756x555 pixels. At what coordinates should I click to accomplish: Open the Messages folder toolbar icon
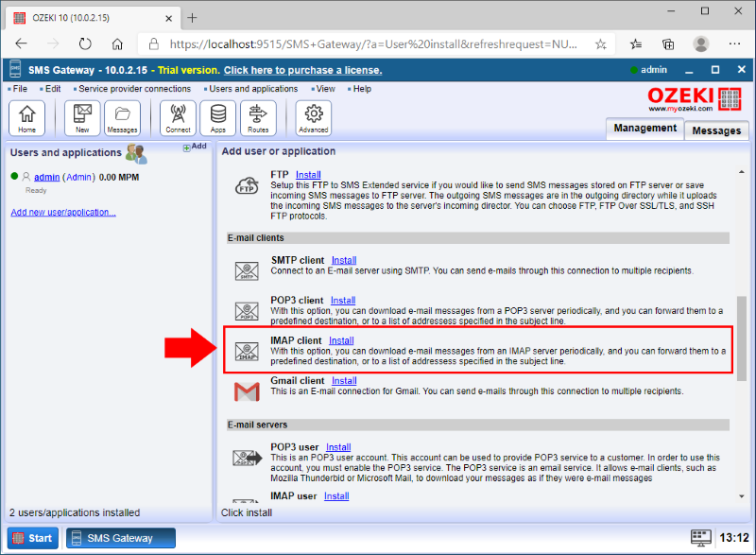click(x=123, y=117)
